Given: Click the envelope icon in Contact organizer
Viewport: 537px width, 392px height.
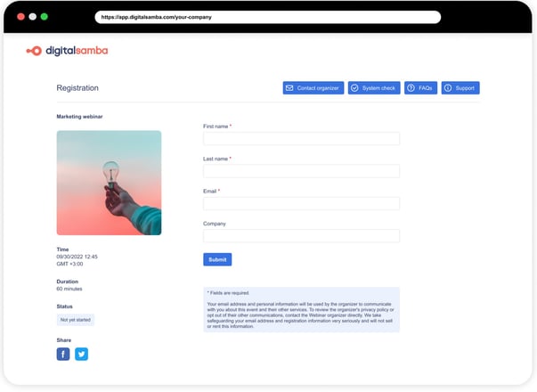Looking at the screenshot, I should [289, 88].
